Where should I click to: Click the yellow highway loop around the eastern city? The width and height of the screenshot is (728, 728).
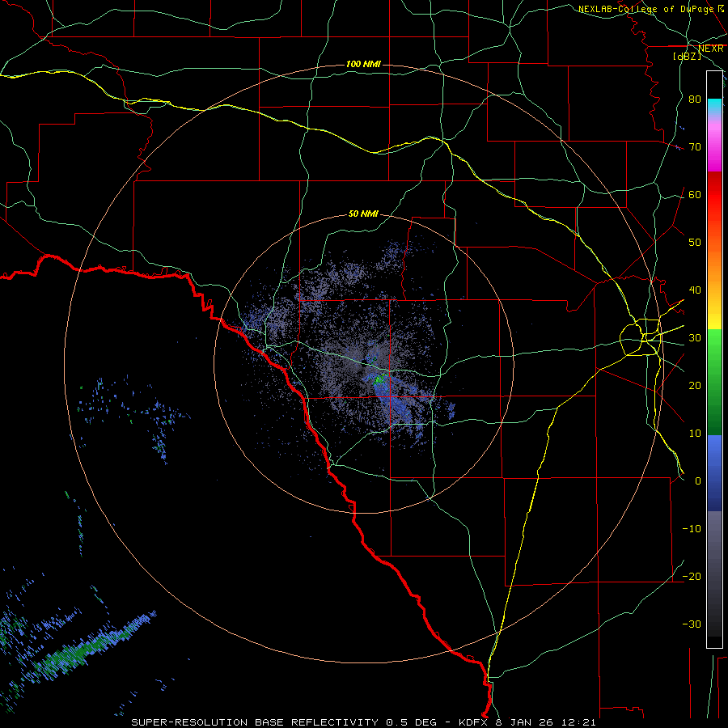641,337
